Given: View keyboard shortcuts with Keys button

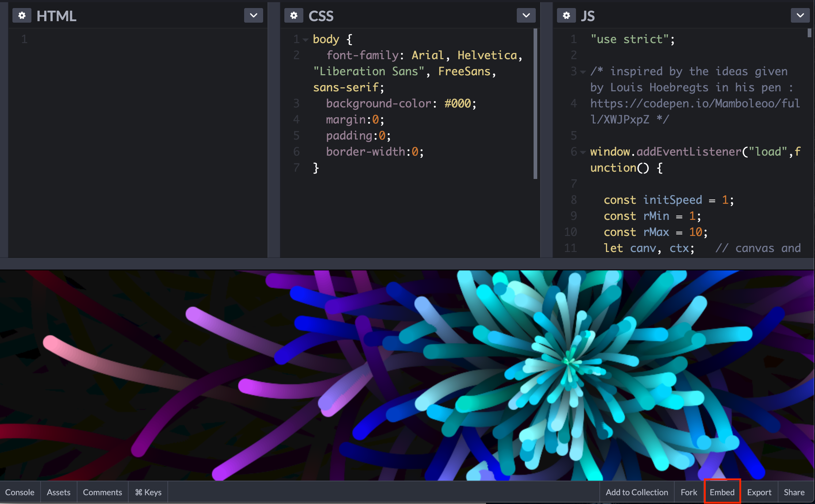Looking at the screenshot, I should click(148, 492).
